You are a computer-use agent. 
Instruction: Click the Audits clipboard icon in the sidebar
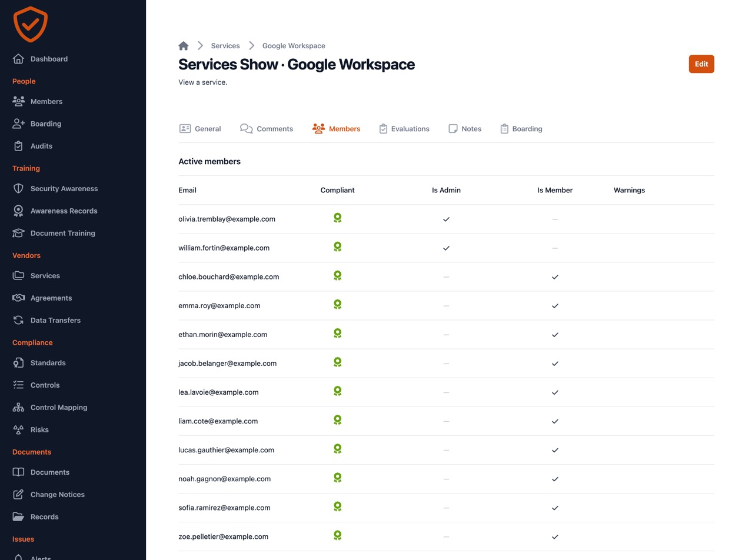19,146
